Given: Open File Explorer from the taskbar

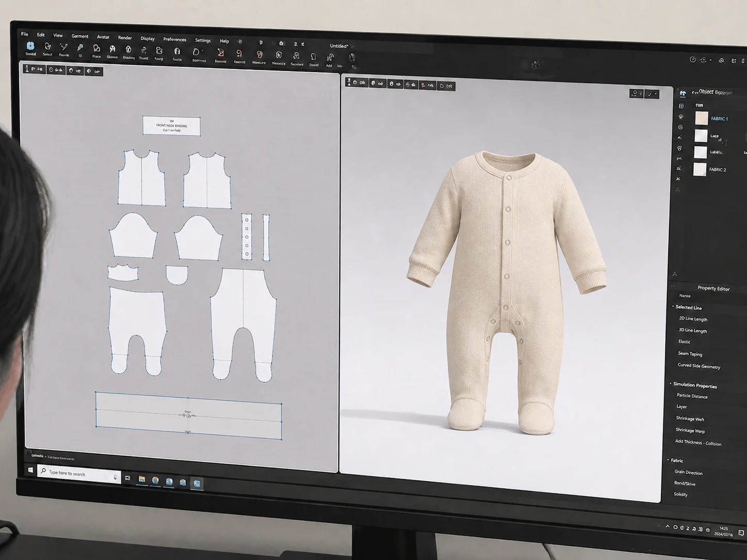Looking at the screenshot, I should 141,480.
